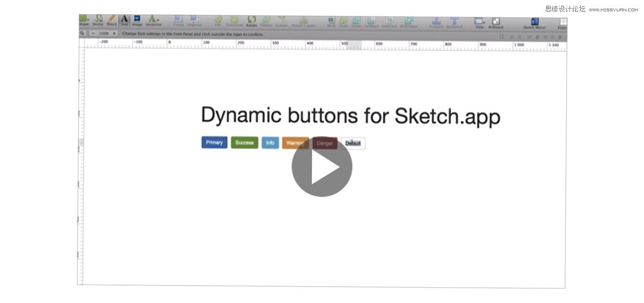Click the Image tool icon
644x303 pixels.
coord(137,20)
